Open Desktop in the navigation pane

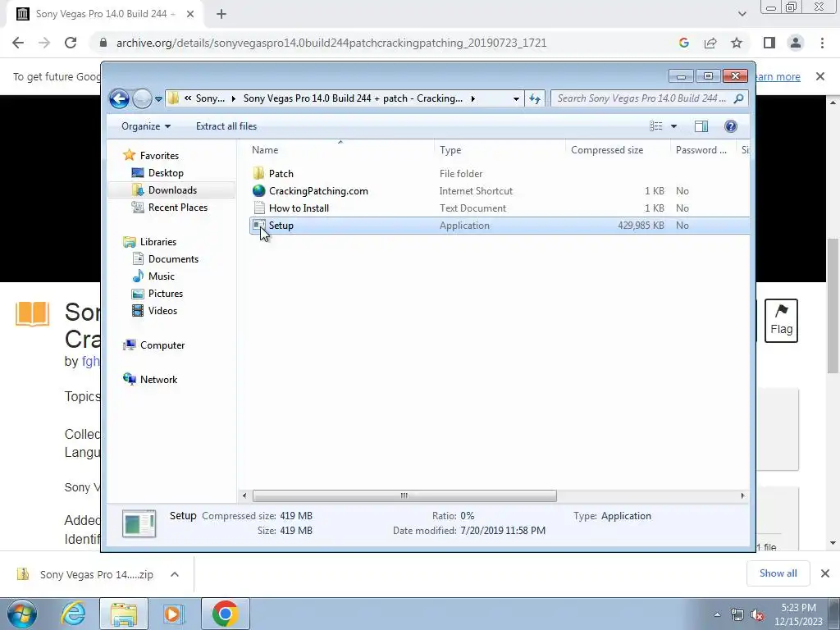pos(166,173)
